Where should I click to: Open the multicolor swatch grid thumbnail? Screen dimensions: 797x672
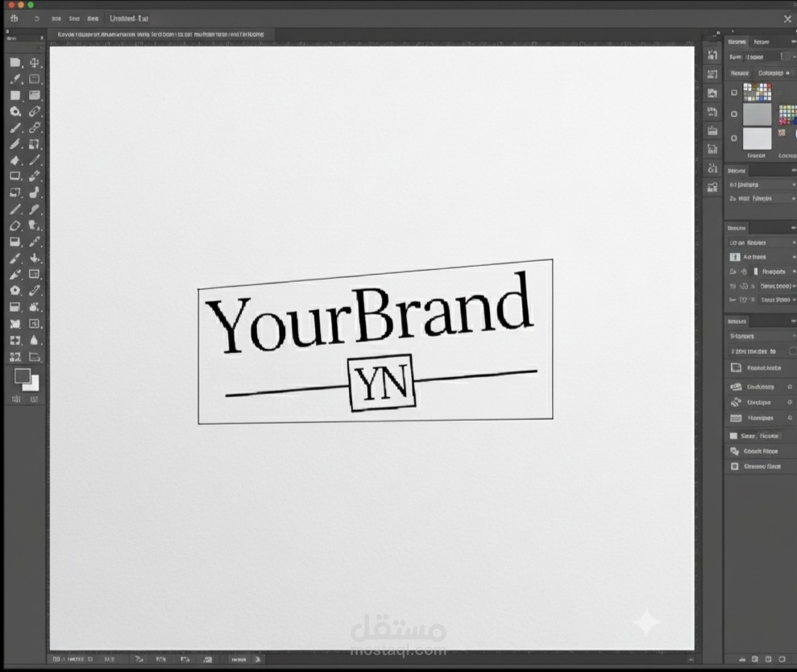(x=758, y=92)
